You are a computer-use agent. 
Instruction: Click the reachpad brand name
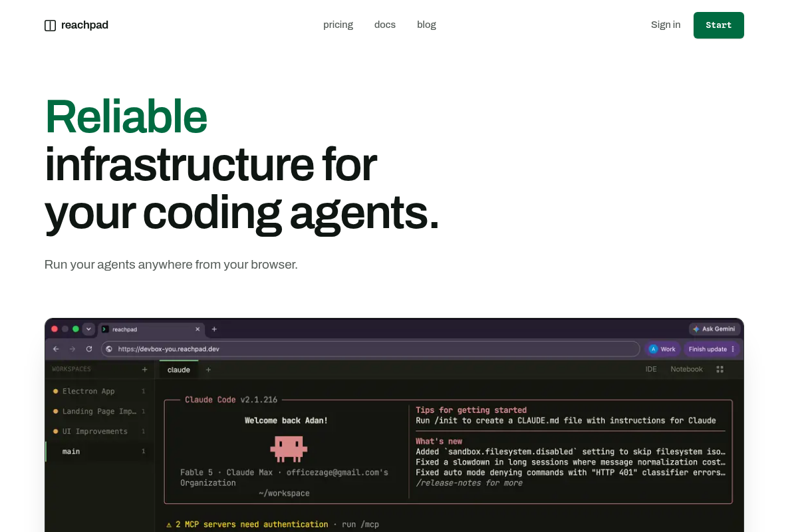[x=84, y=25]
